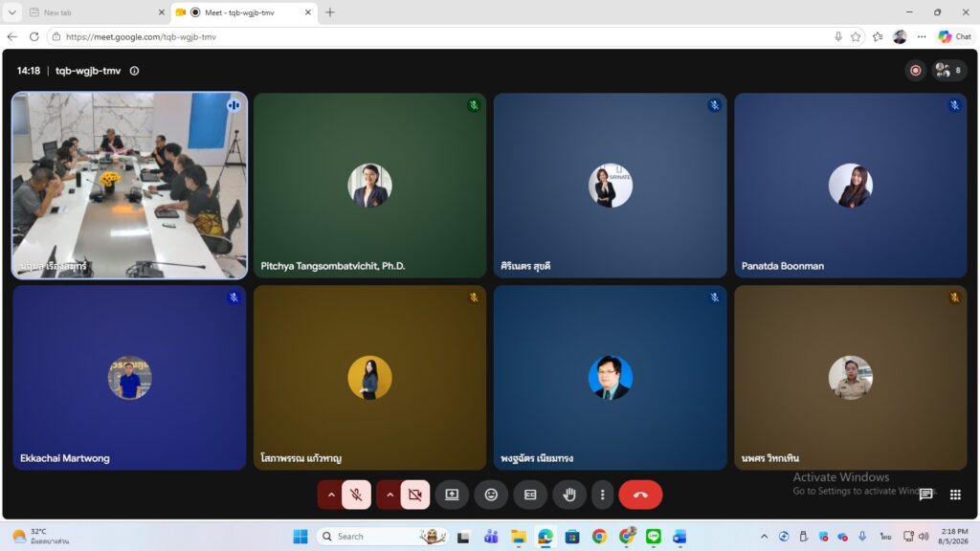Toggle the microphone mute button in Meet
980x551 pixels.
click(x=356, y=495)
